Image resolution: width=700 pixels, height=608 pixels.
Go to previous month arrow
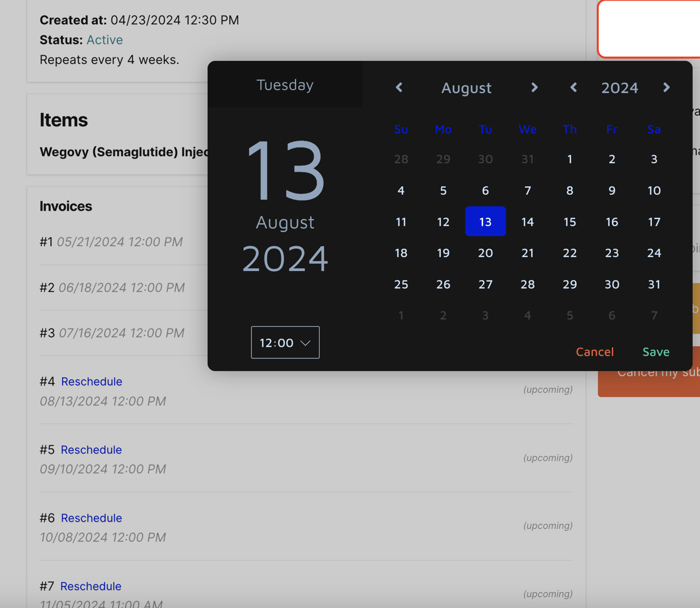(x=399, y=88)
